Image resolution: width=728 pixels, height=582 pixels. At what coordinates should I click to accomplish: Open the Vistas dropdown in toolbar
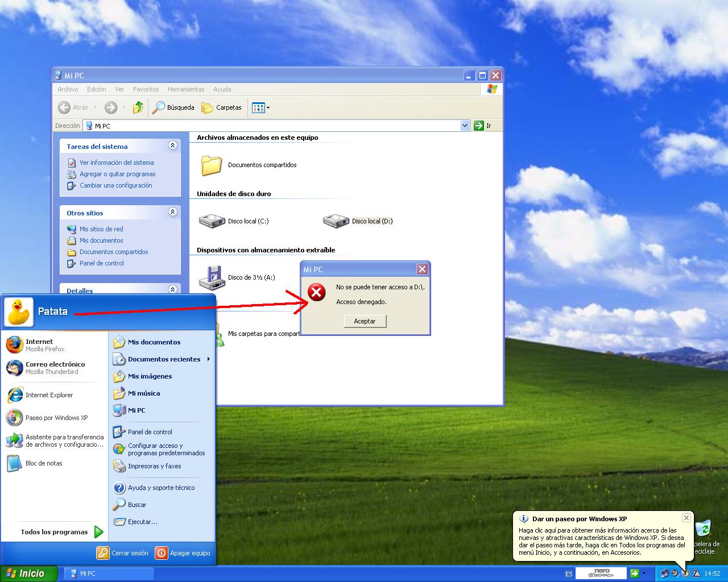(260, 107)
